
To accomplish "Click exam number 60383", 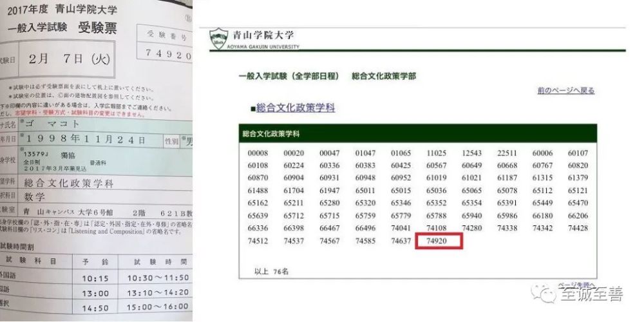I will [365, 166].
